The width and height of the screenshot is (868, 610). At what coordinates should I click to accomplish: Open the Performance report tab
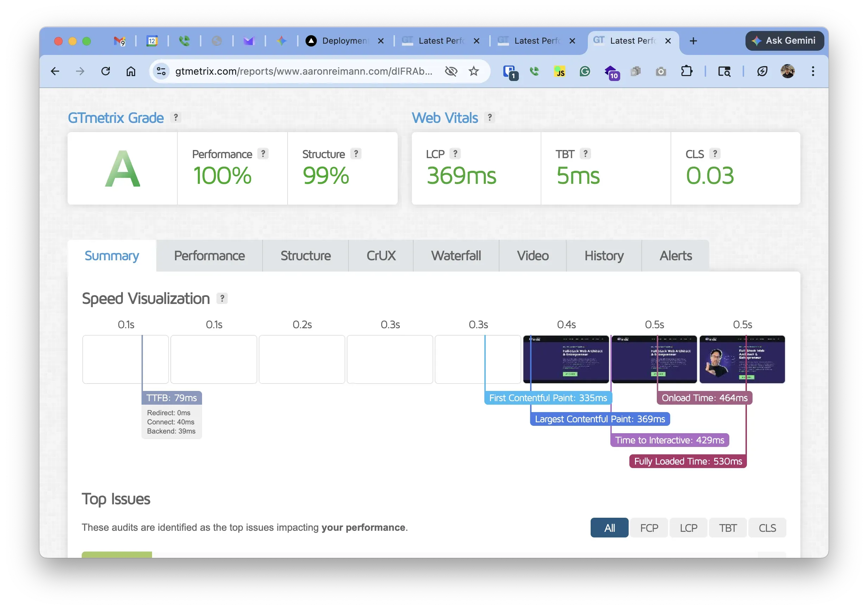click(209, 256)
